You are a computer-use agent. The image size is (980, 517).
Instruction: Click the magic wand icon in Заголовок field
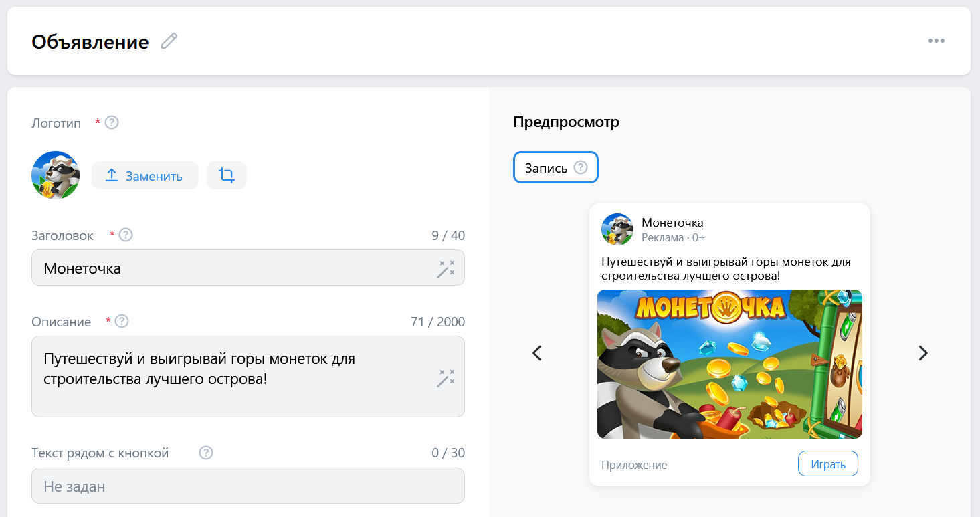point(446,268)
